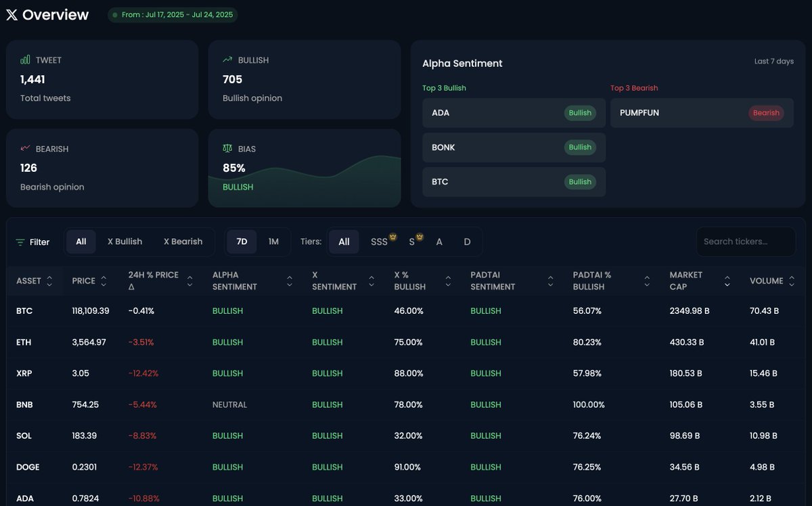The height and width of the screenshot is (506, 812).
Task: Sort by Volume column
Action: coord(792,281)
